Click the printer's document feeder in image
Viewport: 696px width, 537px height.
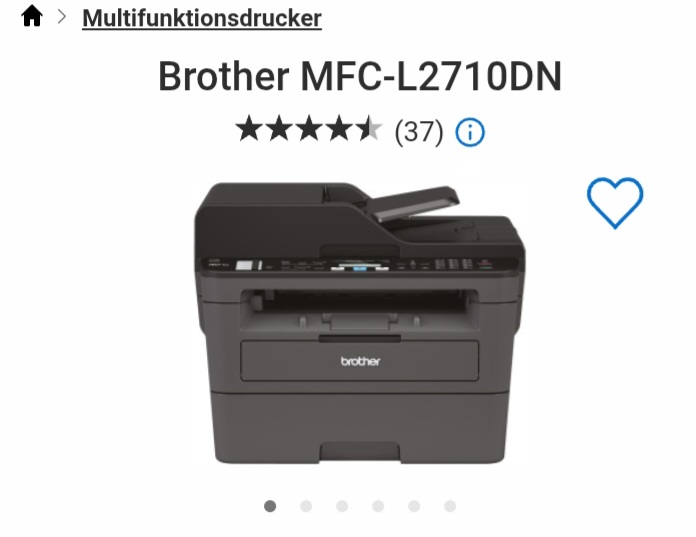415,203
